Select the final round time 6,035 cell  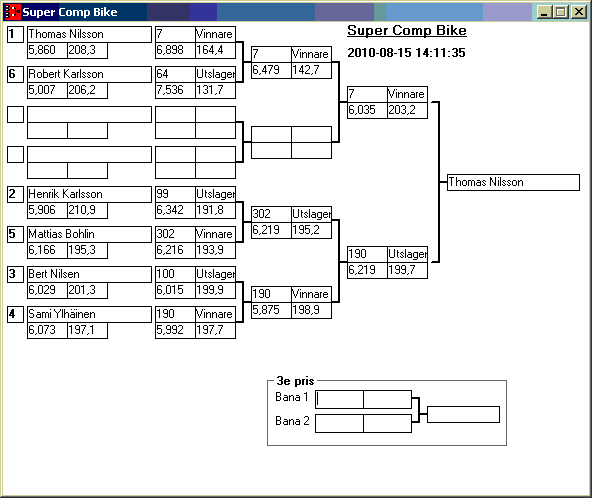(367, 110)
